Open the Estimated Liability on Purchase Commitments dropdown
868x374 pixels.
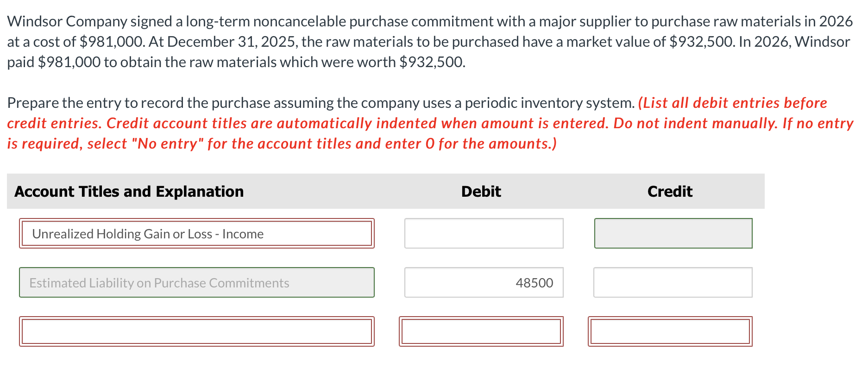(x=196, y=282)
